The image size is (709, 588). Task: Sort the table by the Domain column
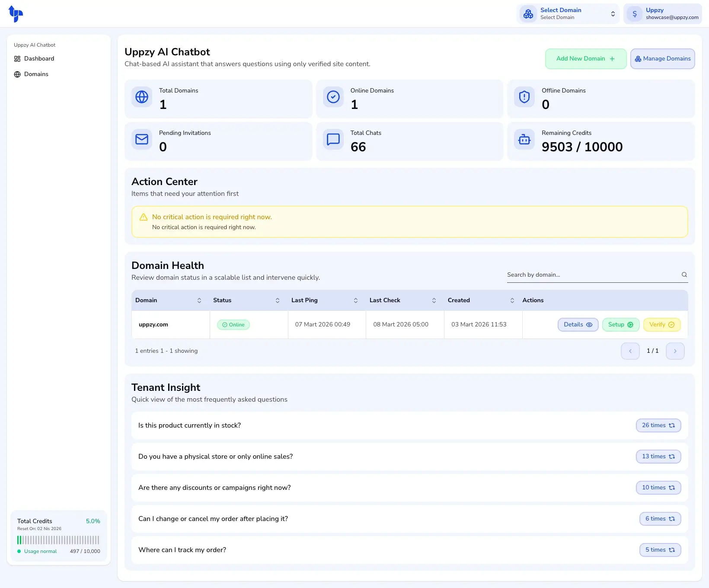point(199,300)
